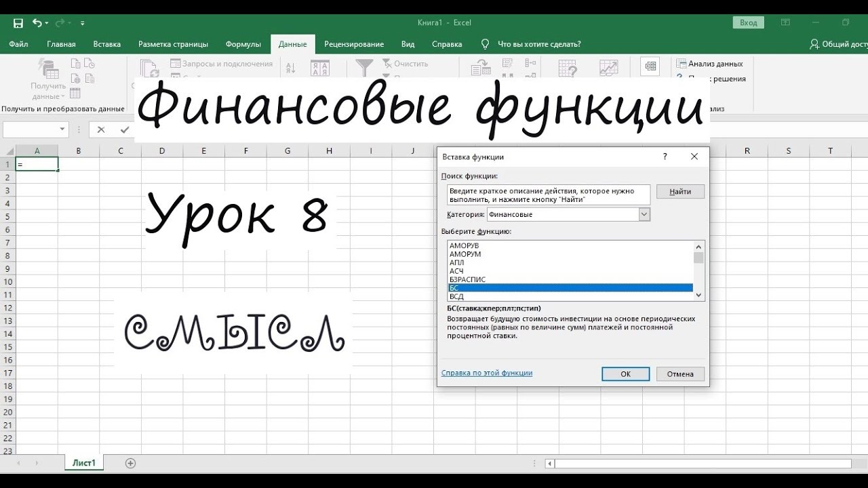Select highlighted БС function
This screenshot has width=868, height=488.
570,288
